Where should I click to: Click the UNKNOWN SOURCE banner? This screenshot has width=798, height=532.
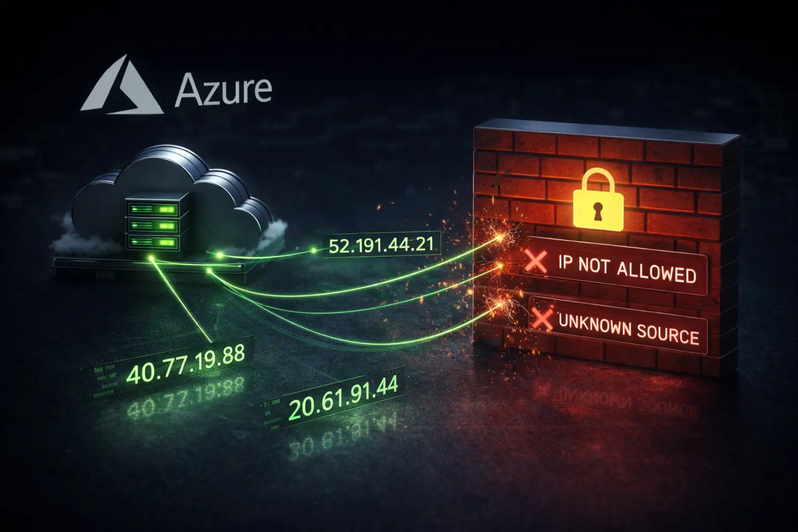click(x=619, y=326)
